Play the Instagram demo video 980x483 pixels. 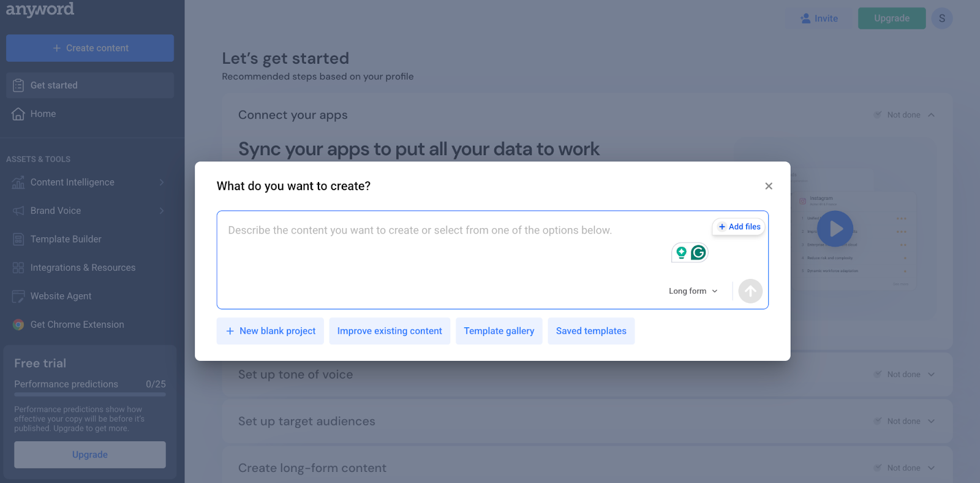(835, 229)
